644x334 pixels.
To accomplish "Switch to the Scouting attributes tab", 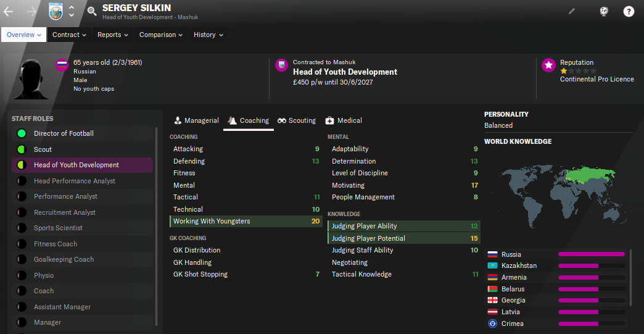I will pyautogui.click(x=297, y=120).
